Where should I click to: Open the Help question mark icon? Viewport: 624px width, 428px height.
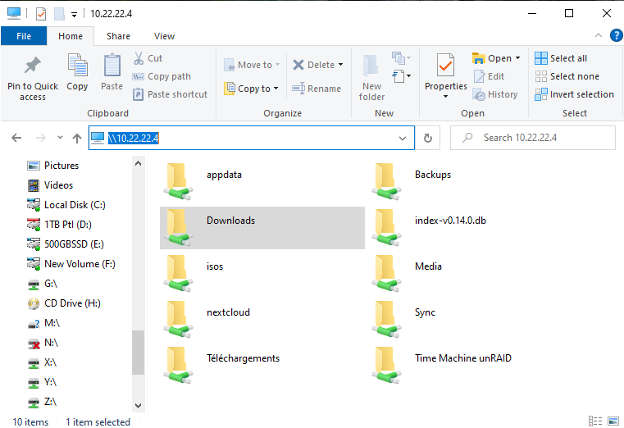coord(616,35)
